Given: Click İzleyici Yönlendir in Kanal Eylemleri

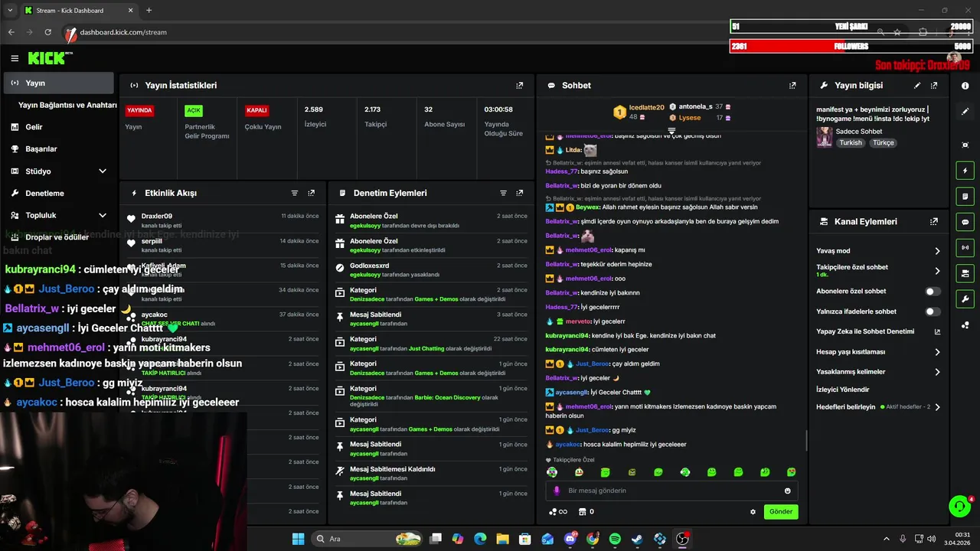Looking at the screenshot, I should 843,390.
